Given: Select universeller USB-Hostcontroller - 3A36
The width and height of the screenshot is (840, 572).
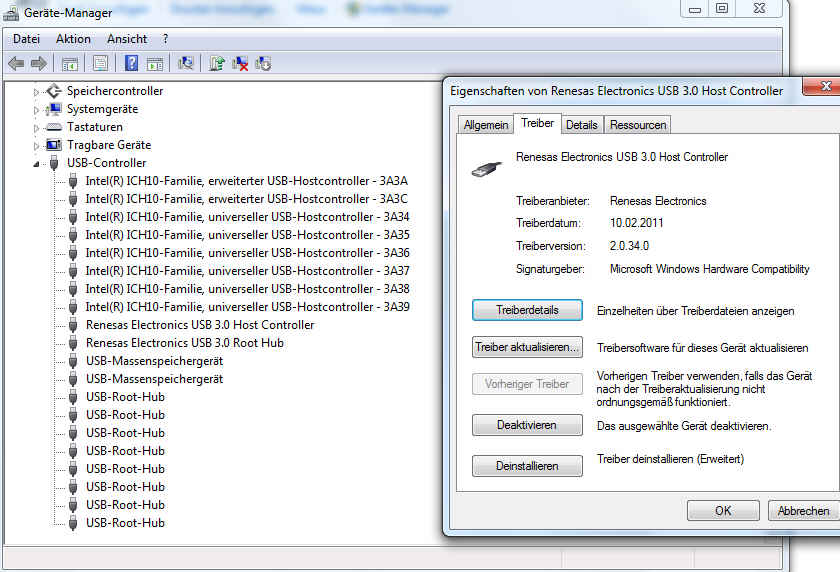Looking at the screenshot, I should point(247,253).
